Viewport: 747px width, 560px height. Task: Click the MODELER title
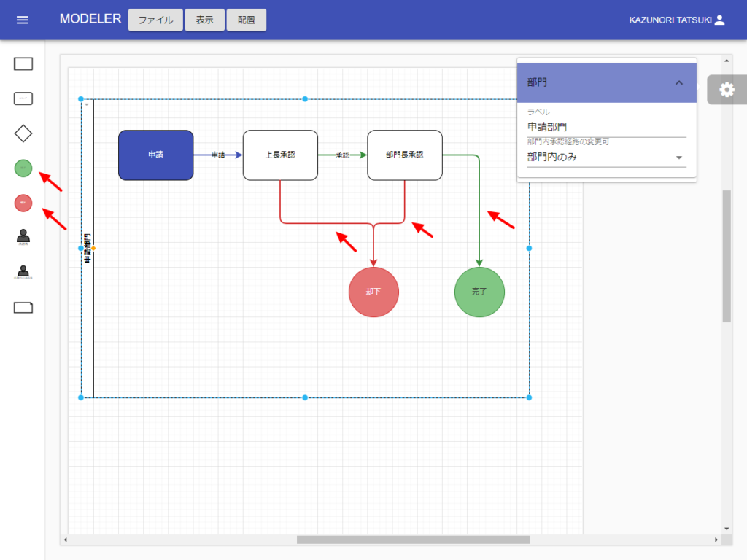pos(90,18)
